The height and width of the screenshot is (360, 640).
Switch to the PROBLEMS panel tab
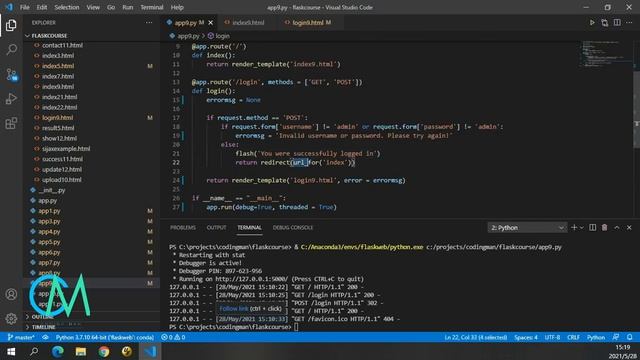click(x=183, y=227)
